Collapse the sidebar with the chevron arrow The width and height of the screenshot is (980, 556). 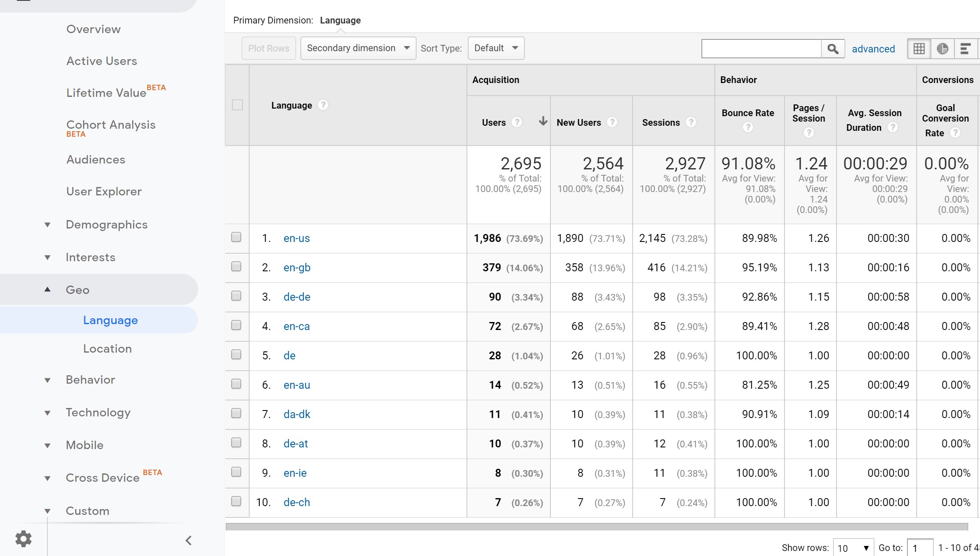click(x=189, y=540)
